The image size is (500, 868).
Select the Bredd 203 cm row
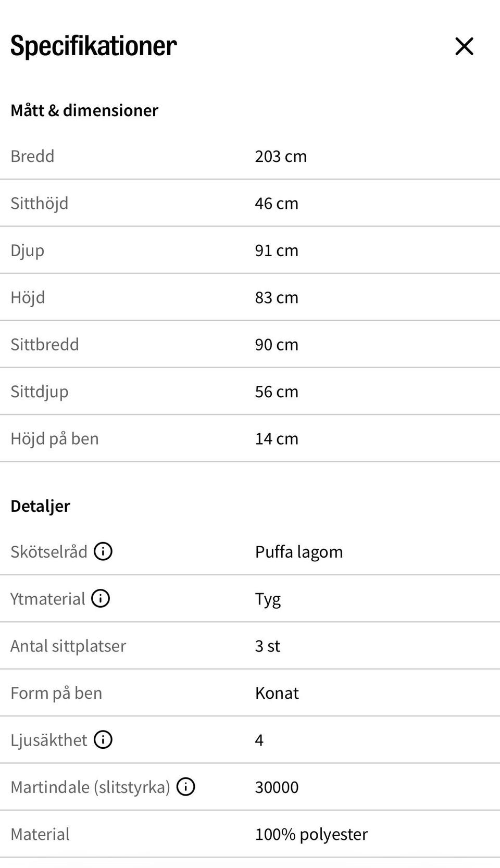point(250,156)
